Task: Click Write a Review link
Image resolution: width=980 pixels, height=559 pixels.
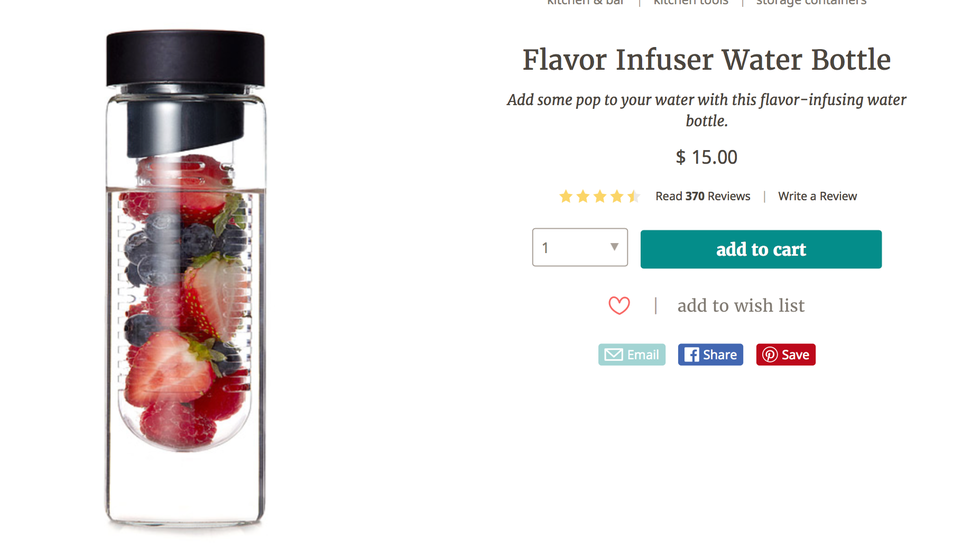Action: (817, 197)
